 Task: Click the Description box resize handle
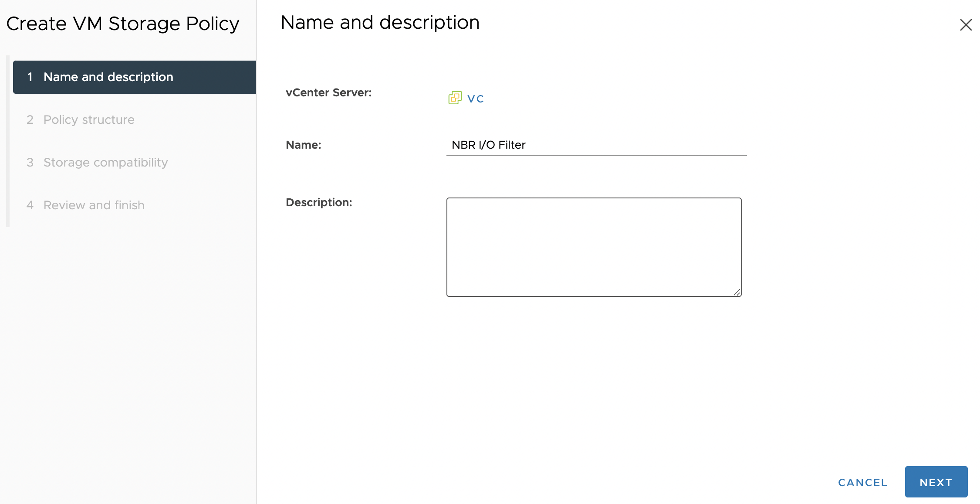pos(737,292)
